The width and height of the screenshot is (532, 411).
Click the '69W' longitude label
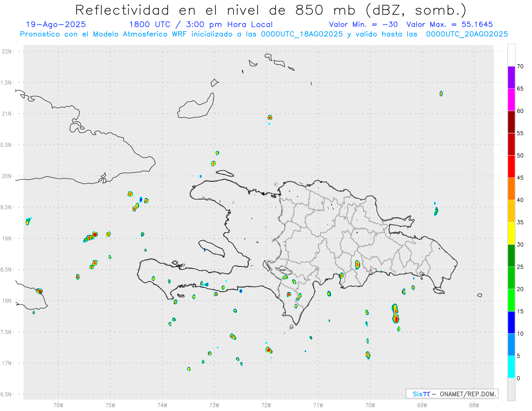[x=422, y=405]
